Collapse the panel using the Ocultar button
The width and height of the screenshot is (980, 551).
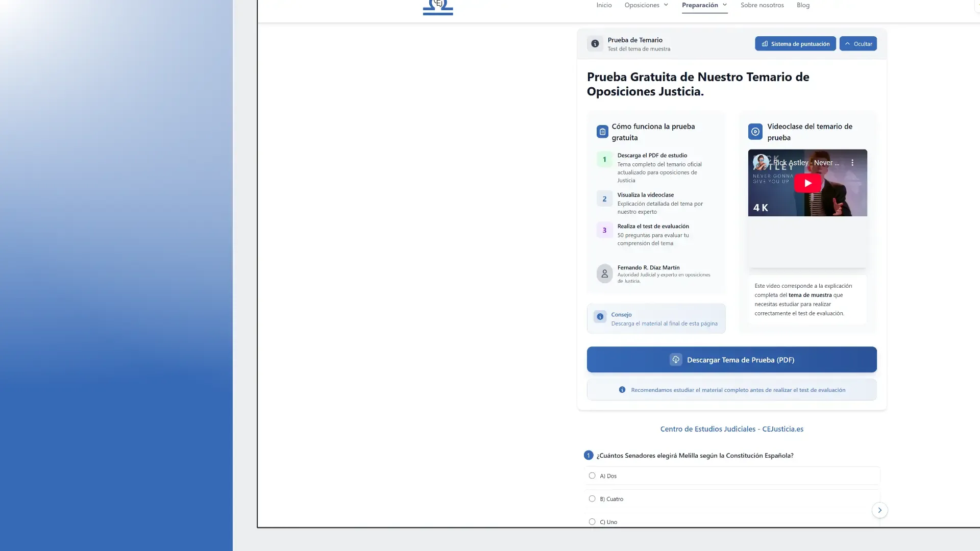858,43
